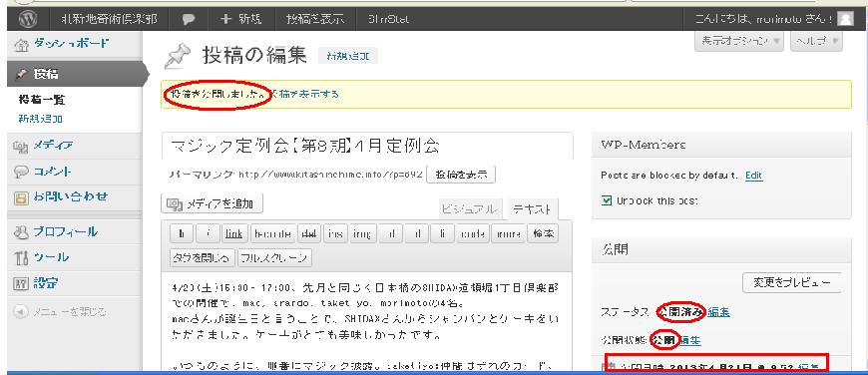Click the ul list quicktag button
This screenshot has height=375, width=868.
pos(391,234)
